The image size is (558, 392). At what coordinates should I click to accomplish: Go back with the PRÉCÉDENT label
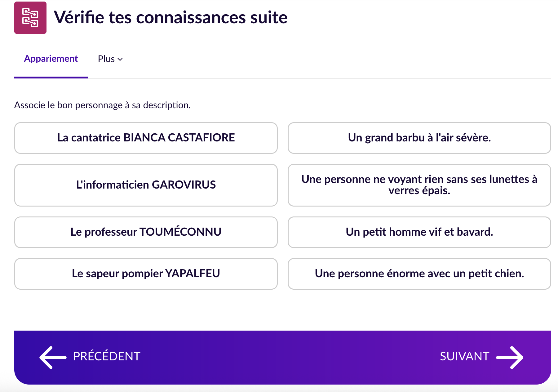107,356
